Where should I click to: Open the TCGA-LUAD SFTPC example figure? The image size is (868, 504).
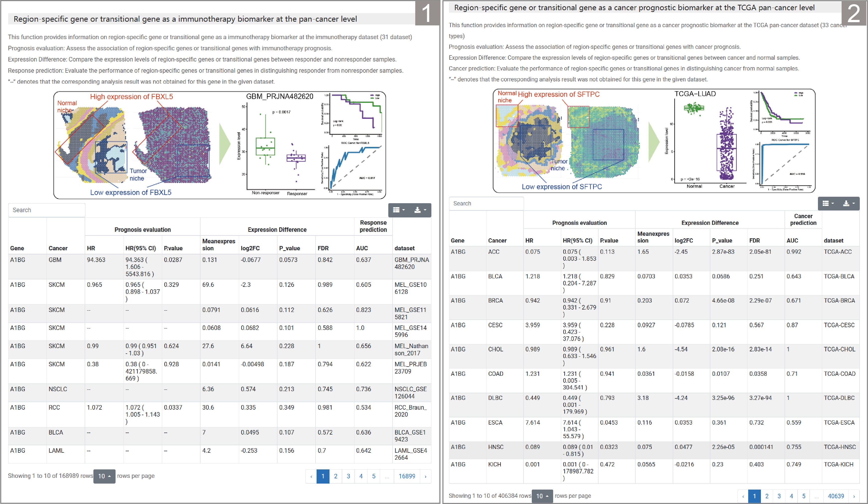(654, 140)
